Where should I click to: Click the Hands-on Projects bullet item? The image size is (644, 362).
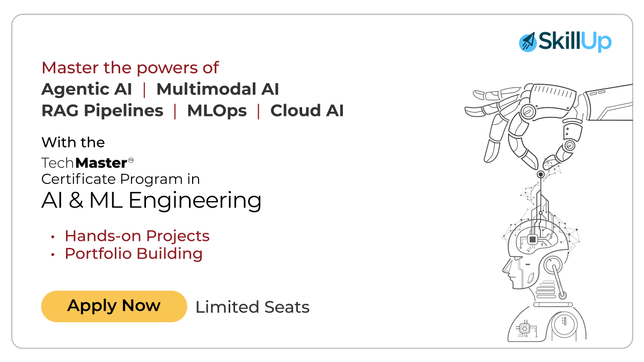tap(137, 235)
